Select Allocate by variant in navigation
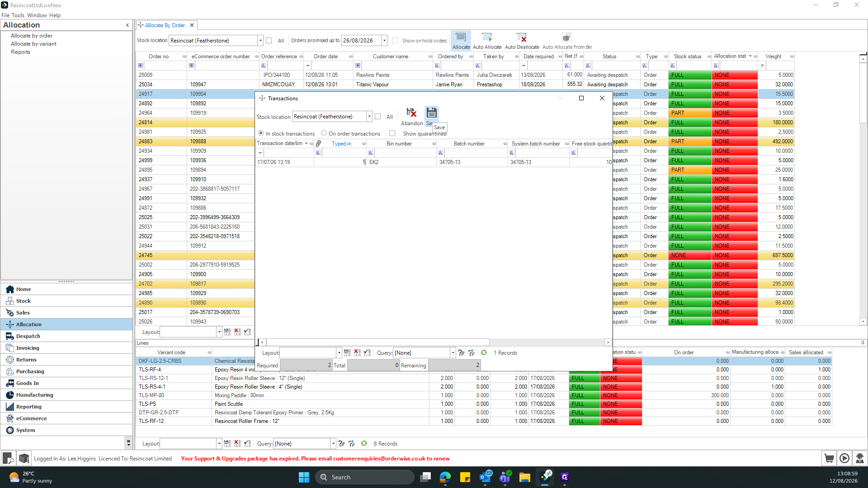Viewport: 868px width, 488px height. point(33,44)
